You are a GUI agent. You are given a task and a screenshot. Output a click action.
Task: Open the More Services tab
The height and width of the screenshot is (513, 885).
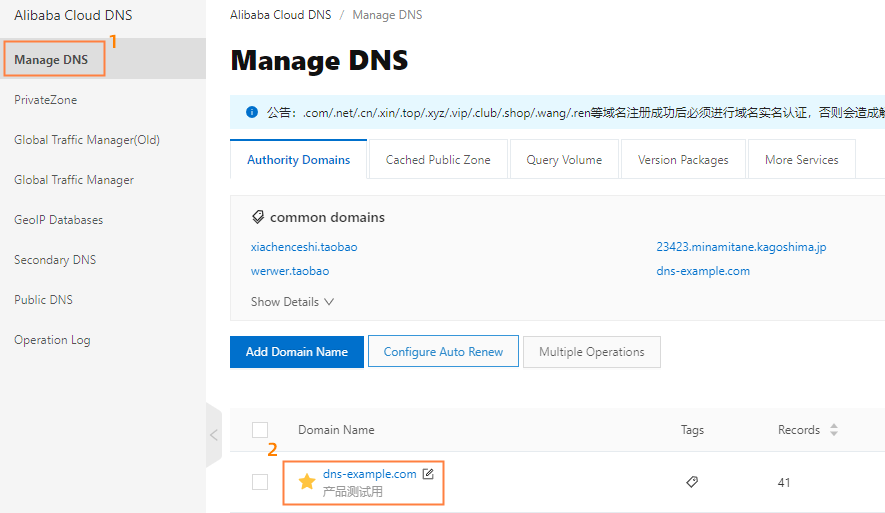801,160
